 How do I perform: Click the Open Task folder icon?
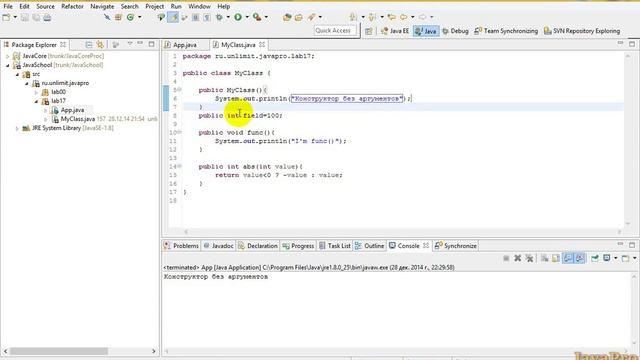(298, 17)
